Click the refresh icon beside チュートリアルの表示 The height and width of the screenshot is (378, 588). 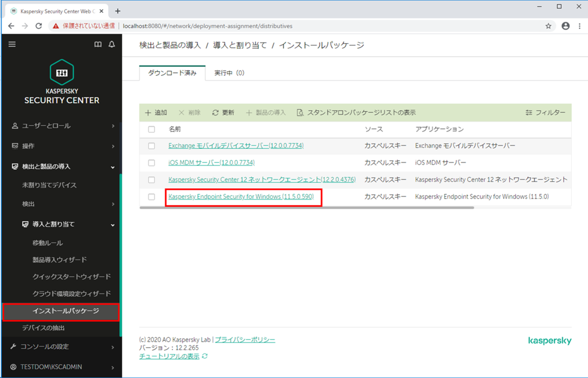(205, 356)
